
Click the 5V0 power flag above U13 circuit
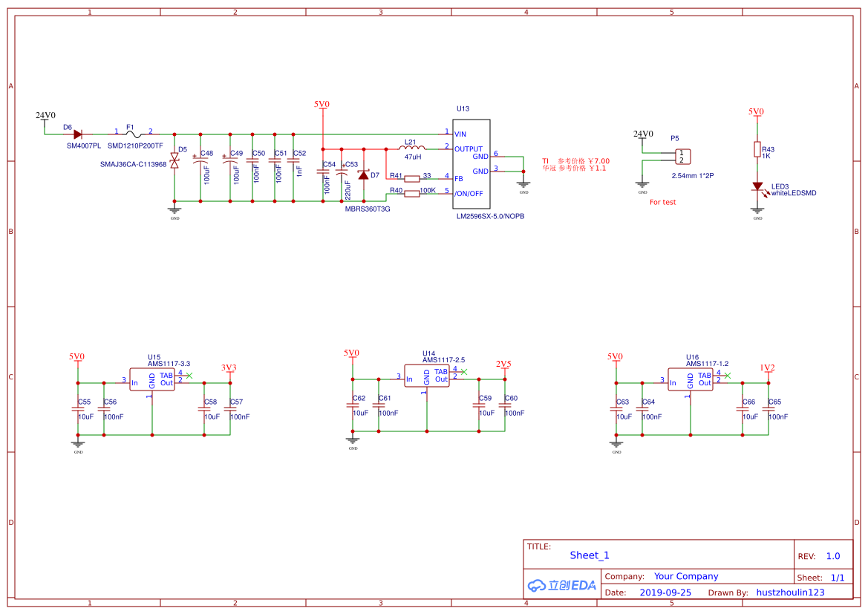(322, 106)
